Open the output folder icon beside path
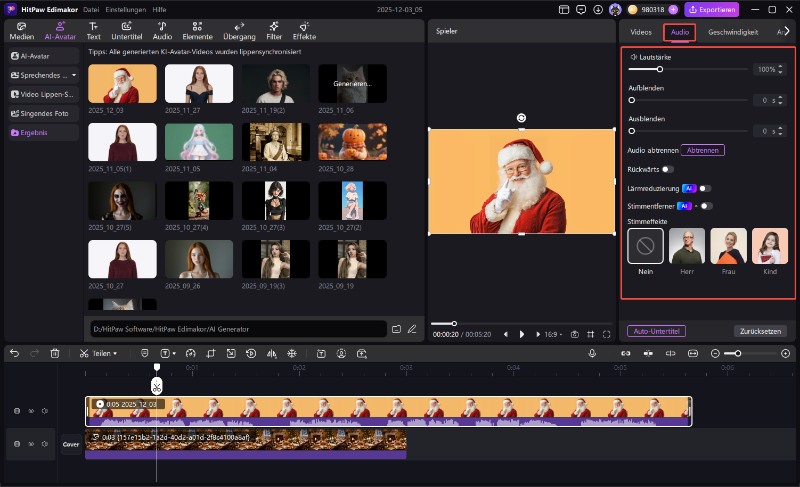Viewport: 800px width, 487px height. (x=396, y=329)
